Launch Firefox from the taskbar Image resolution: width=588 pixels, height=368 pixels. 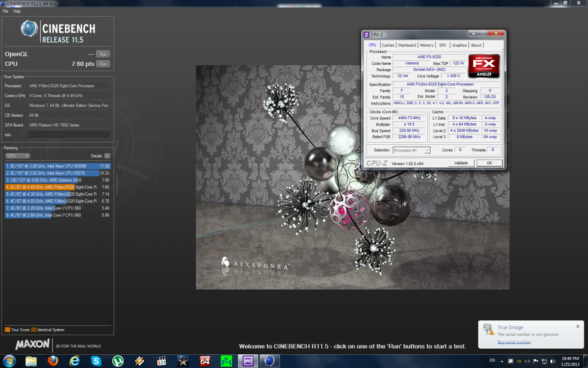(53, 361)
